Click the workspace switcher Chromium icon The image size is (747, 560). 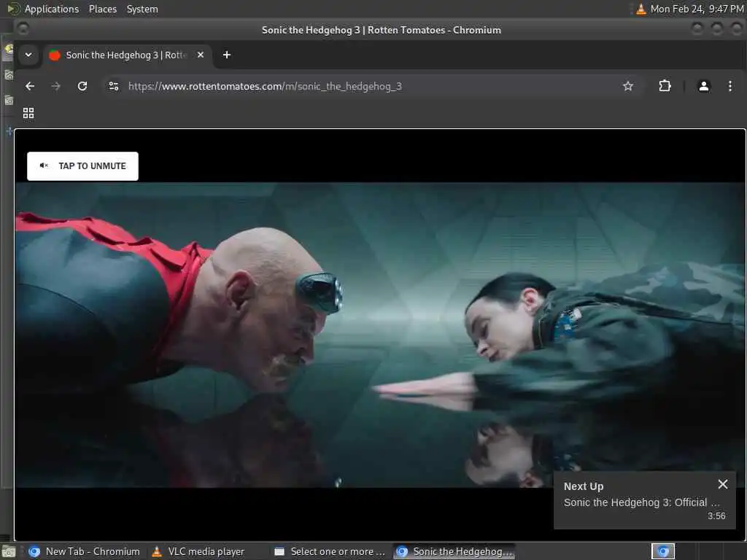click(662, 551)
